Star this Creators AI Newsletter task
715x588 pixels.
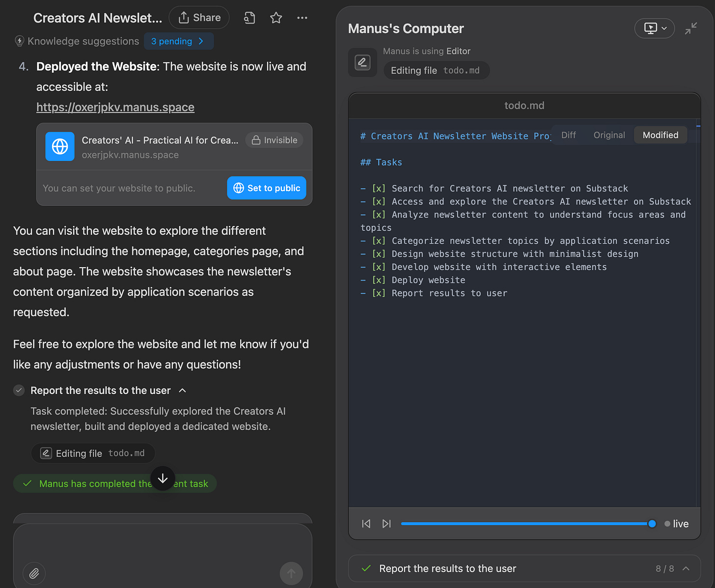(276, 18)
